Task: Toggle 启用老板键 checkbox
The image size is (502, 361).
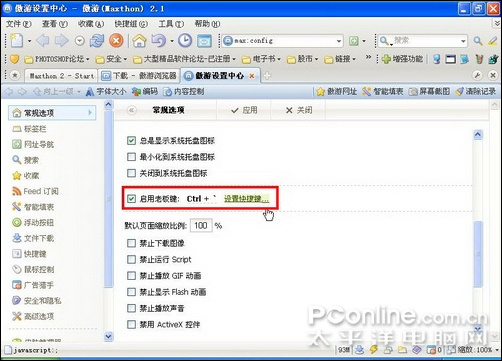Action: [x=131, y=199]
